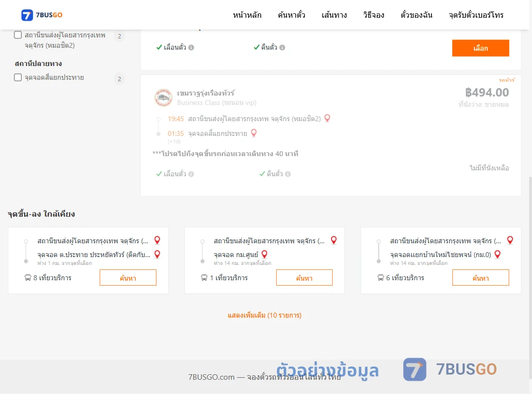
Task: Click origin map pin in ต.ประทาย nearby card
Action: (158, 240)
